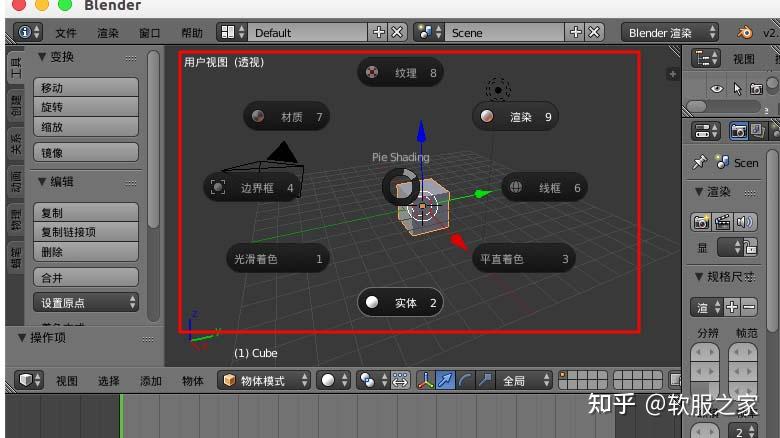Open the Blender 渲染 engine dropdown

pyautogui.click(x=670, y=32)
